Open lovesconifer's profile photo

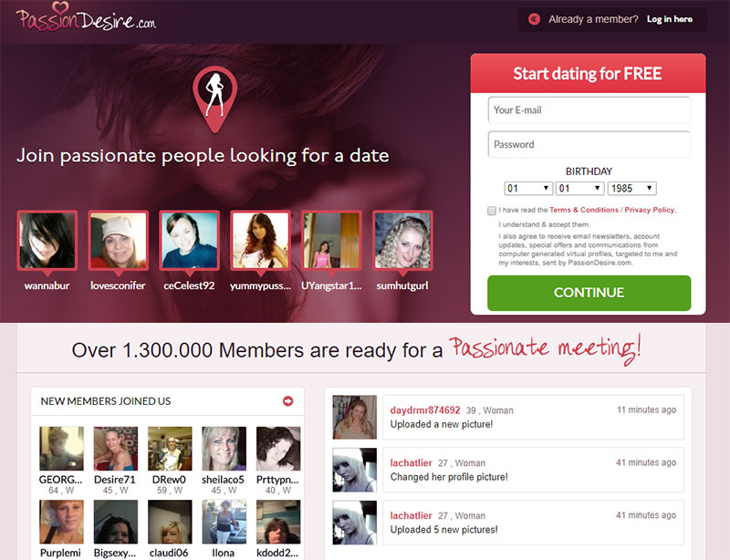tap(118, 241)
